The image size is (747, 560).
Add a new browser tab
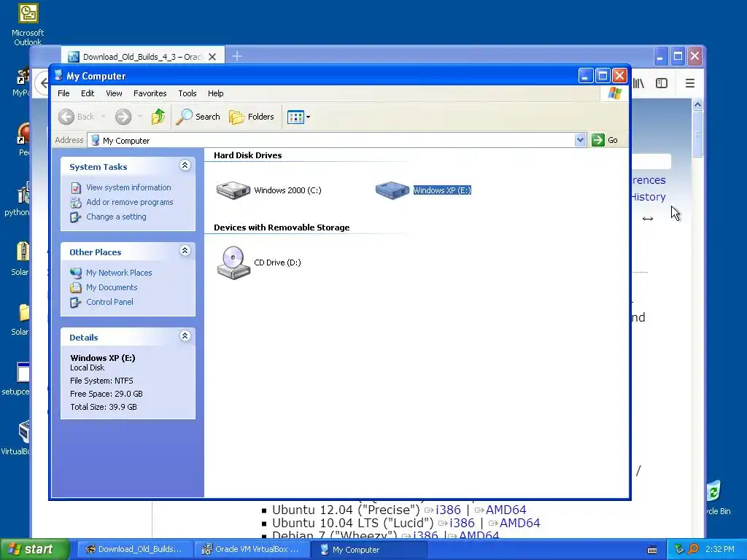click(x=237, y=56)
